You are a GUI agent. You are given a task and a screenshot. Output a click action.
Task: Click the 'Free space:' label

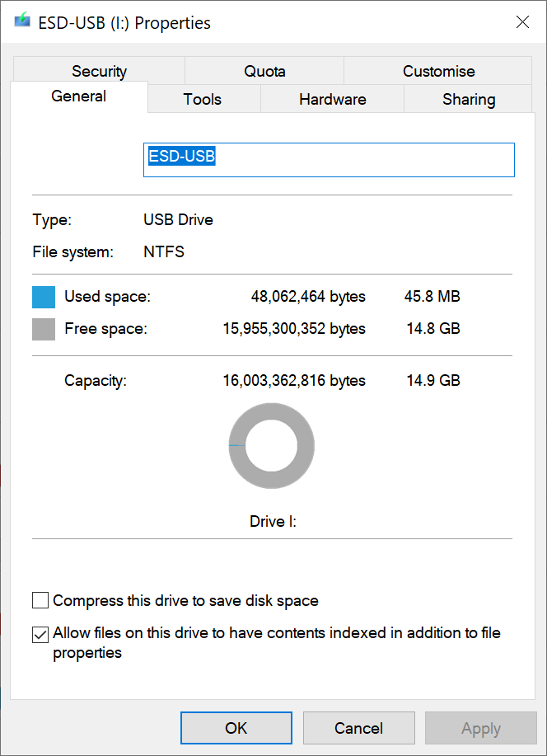(x=106, y=329)
